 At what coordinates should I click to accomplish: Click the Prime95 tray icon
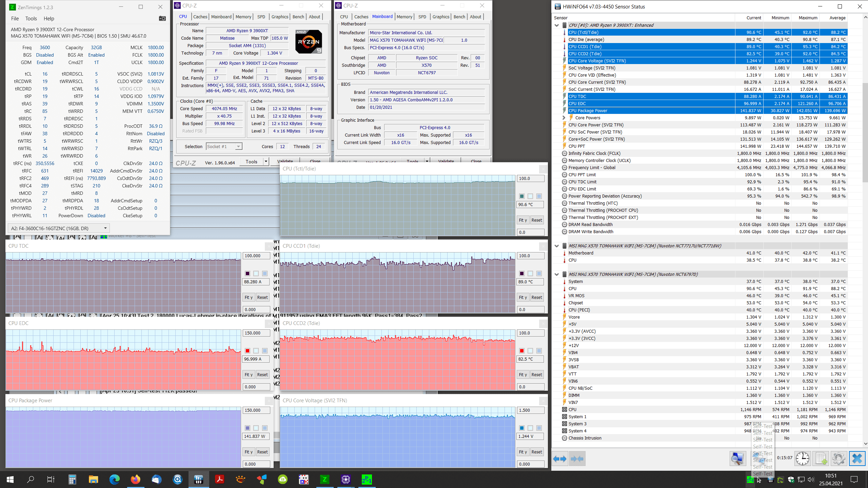pos(750,480)
